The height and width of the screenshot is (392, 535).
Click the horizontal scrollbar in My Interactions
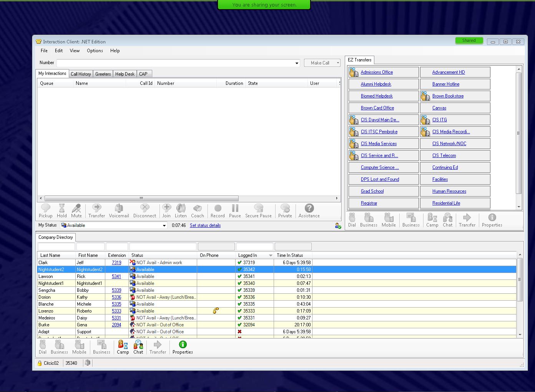(x=141, y=198)
